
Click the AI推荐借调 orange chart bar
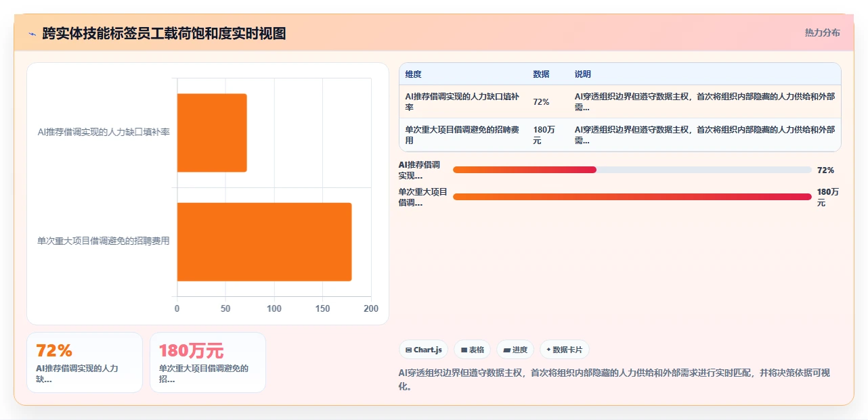point(212,133)
